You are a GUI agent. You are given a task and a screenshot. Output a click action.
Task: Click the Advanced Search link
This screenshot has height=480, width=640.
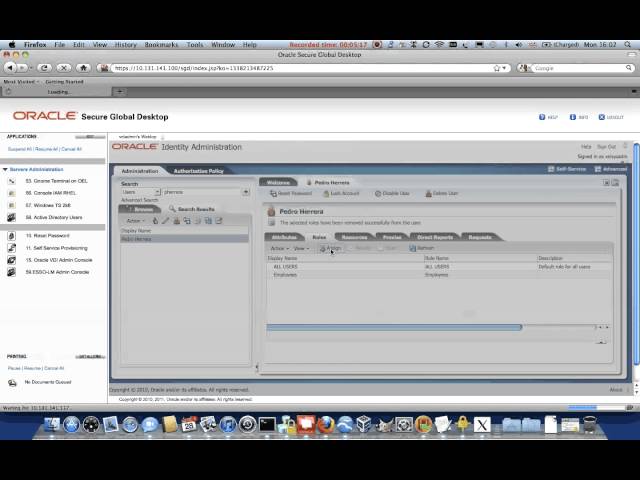[139, 200]
